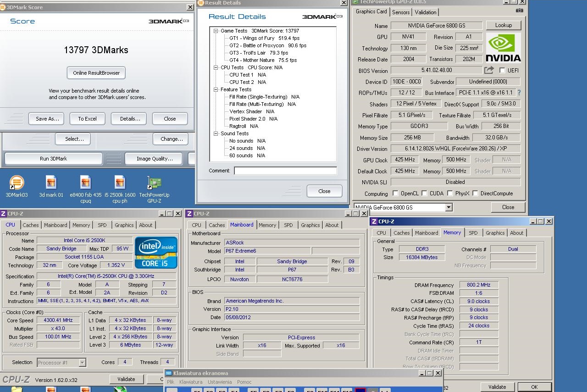Click the Core Speed value '4300.41 MHz'
The height and width of the screenshot is (392, 587).
59,320
